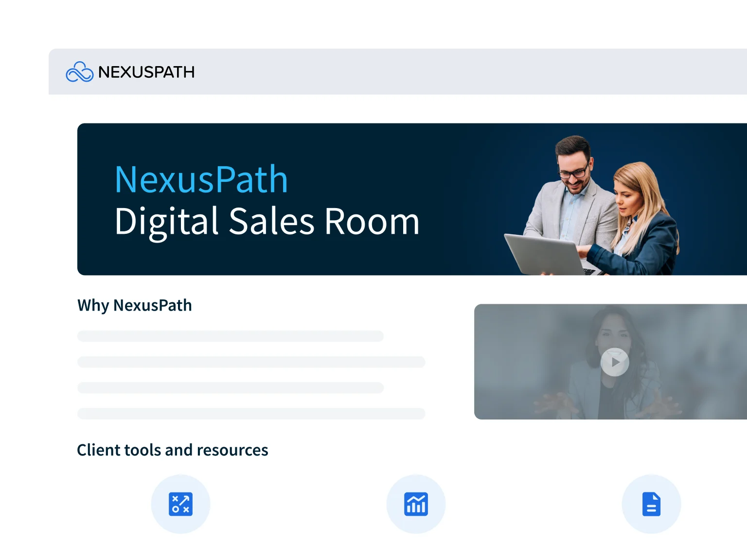Select the Why NexusPath heading

pos(135,305)
